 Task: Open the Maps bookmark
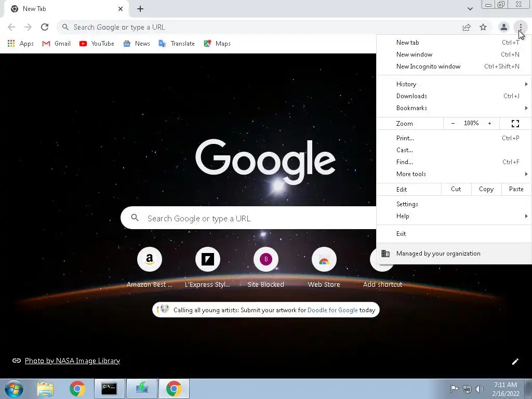[217, 44]
